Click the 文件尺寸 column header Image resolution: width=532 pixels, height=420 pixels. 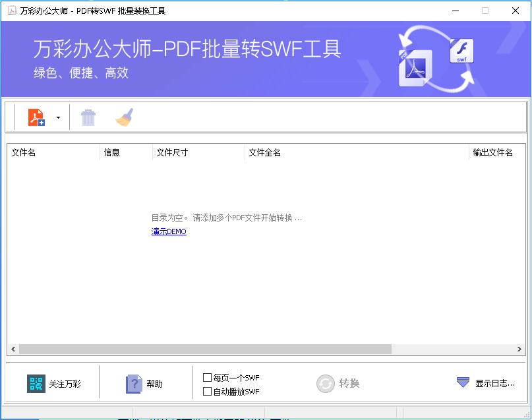171,152
